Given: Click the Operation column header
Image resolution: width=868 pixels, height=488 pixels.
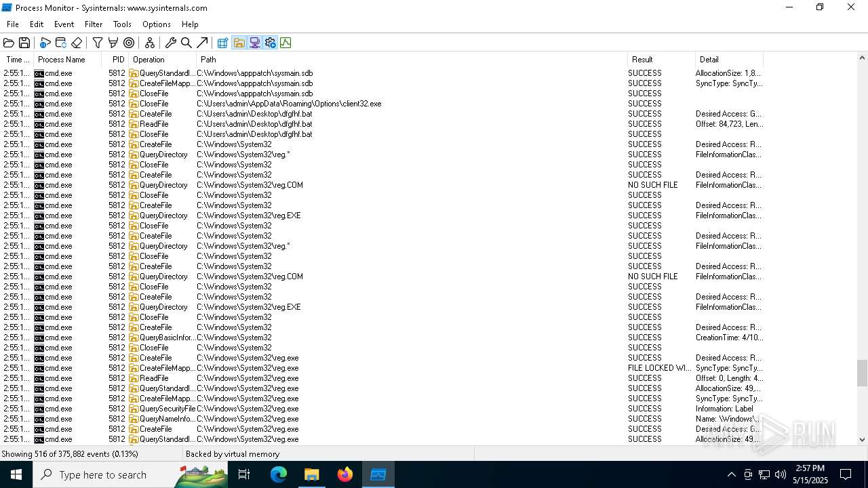Looking at the screenshot, I should coord(163,60).
